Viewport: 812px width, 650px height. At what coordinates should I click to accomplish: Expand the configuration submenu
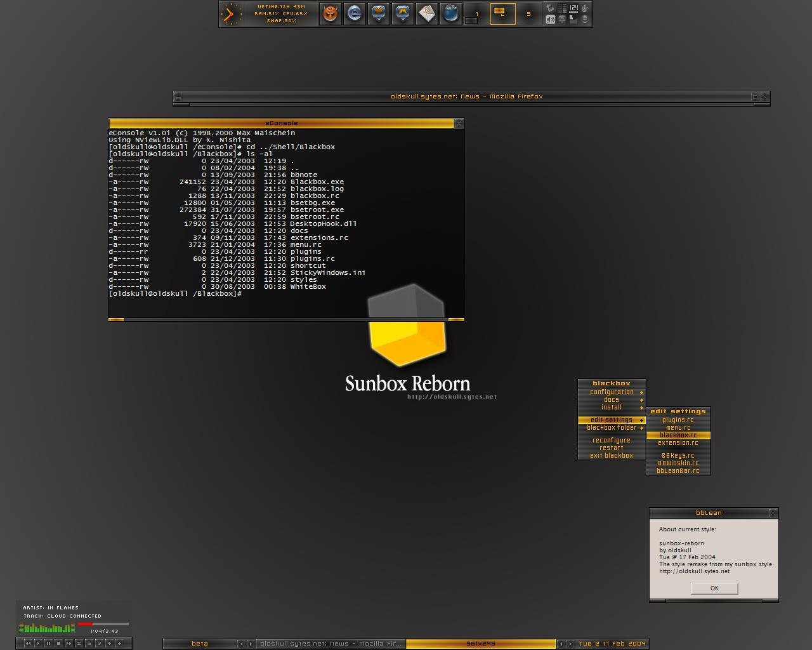[x=612, y=392]
